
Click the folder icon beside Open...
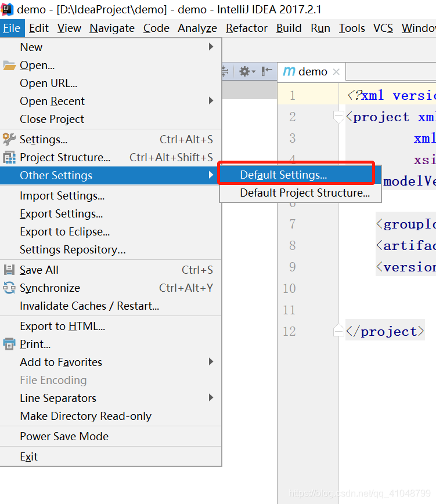coord(10,65)
